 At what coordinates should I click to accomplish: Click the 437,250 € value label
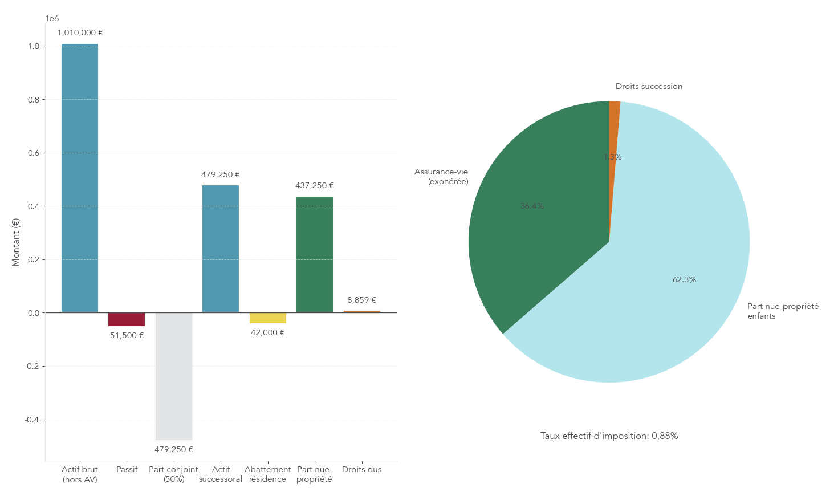(x=315, y=186)
